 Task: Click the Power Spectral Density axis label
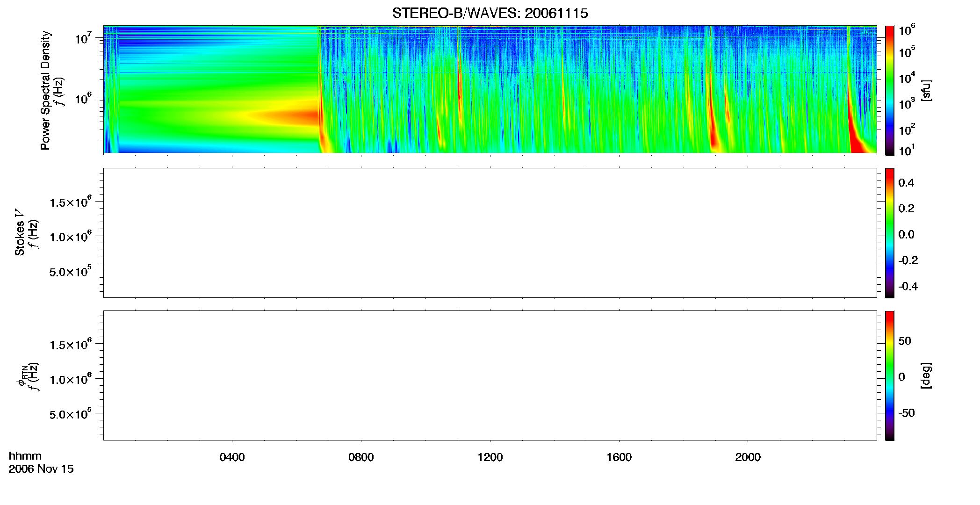click(45, 90)
